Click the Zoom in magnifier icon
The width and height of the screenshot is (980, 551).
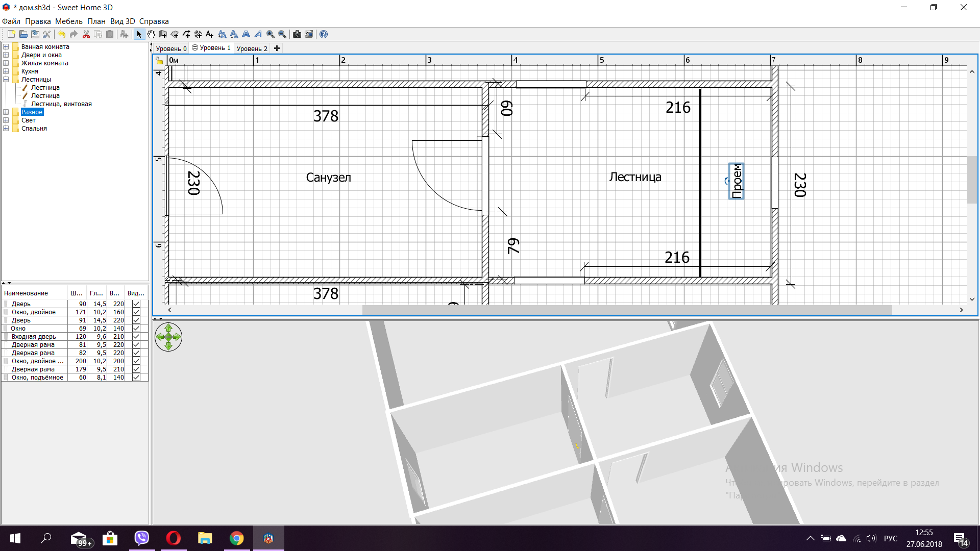271,34
